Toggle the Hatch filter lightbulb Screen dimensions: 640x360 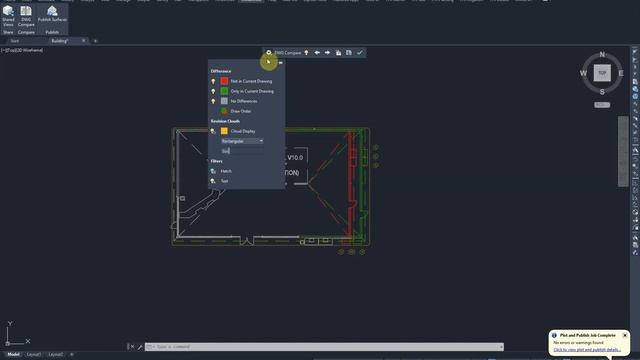point(213,171)
